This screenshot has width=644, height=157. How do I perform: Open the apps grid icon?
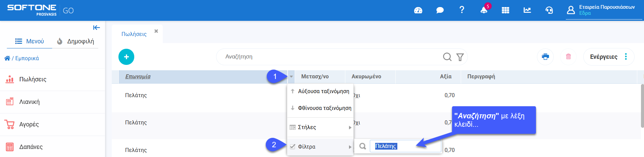pyautogui.click(x=505, y=10)
